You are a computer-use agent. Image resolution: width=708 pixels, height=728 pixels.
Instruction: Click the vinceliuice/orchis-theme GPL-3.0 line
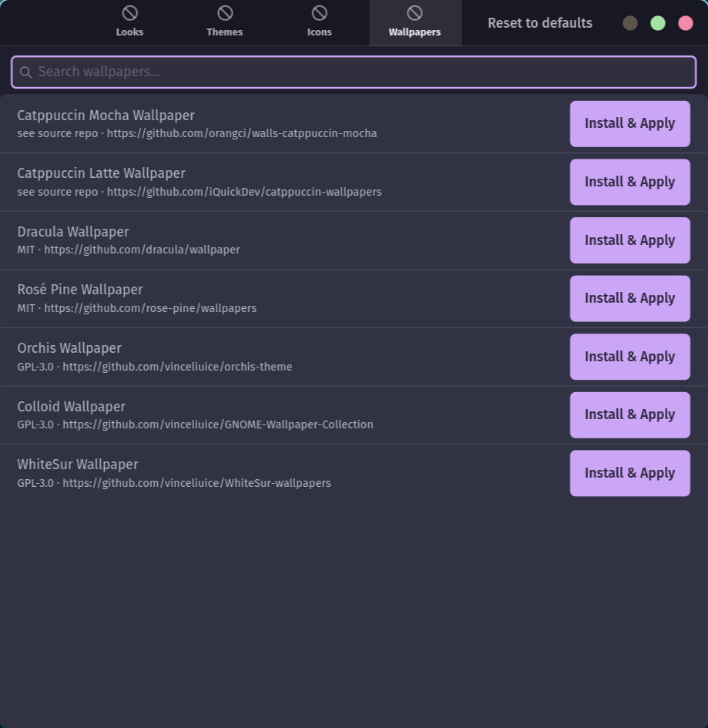(x=155, y=367)
